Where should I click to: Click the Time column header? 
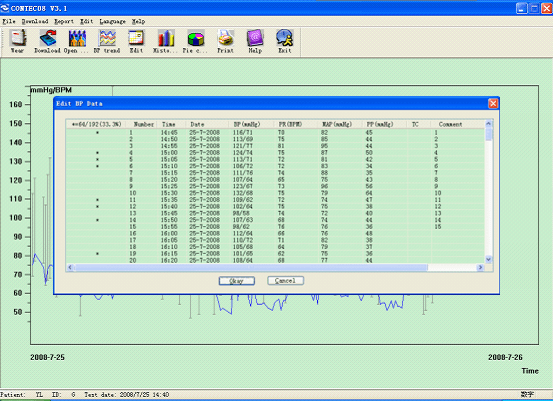pos(171,124)
